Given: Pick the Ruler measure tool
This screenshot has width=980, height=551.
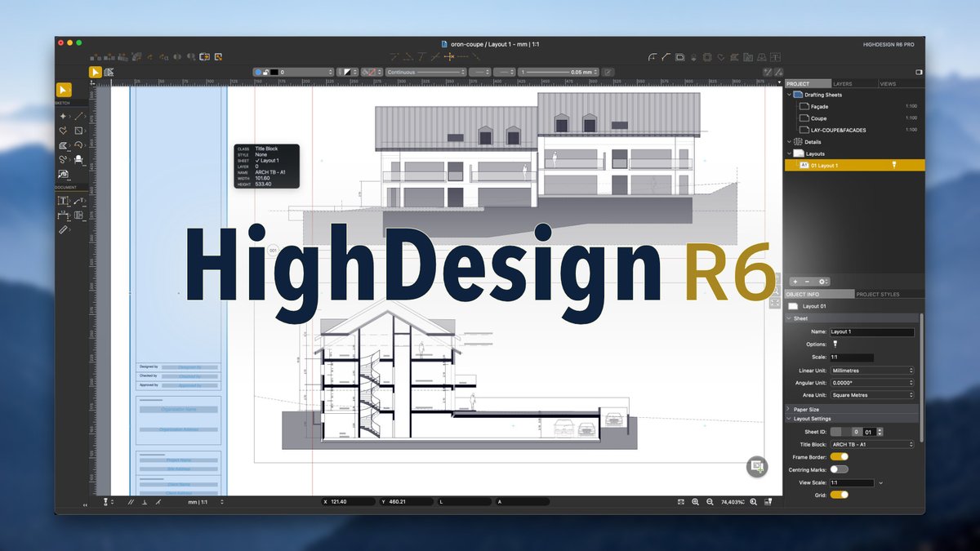Looking at the screenshot, I should (63, 231).
